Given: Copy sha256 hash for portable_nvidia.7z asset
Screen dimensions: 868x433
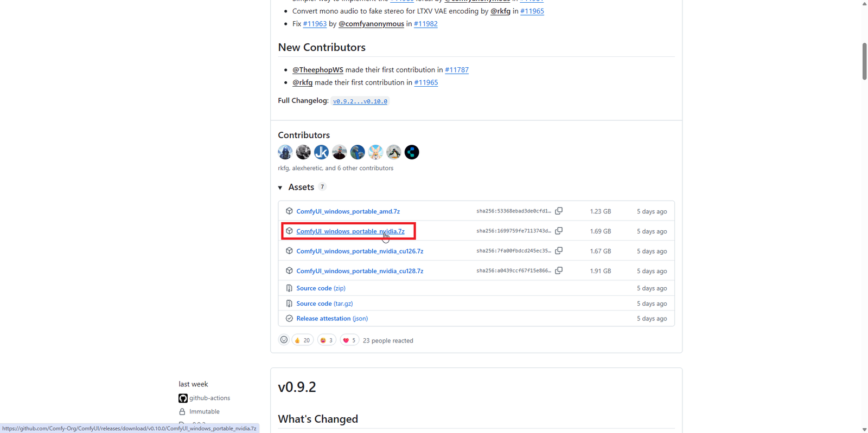Looking at the screenshot, I should pos(559,231).
